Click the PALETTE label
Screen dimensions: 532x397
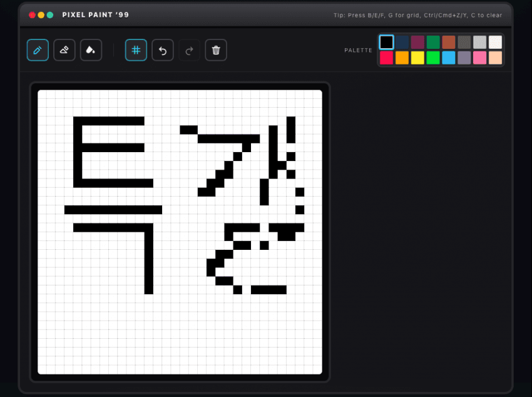[358, 50]
